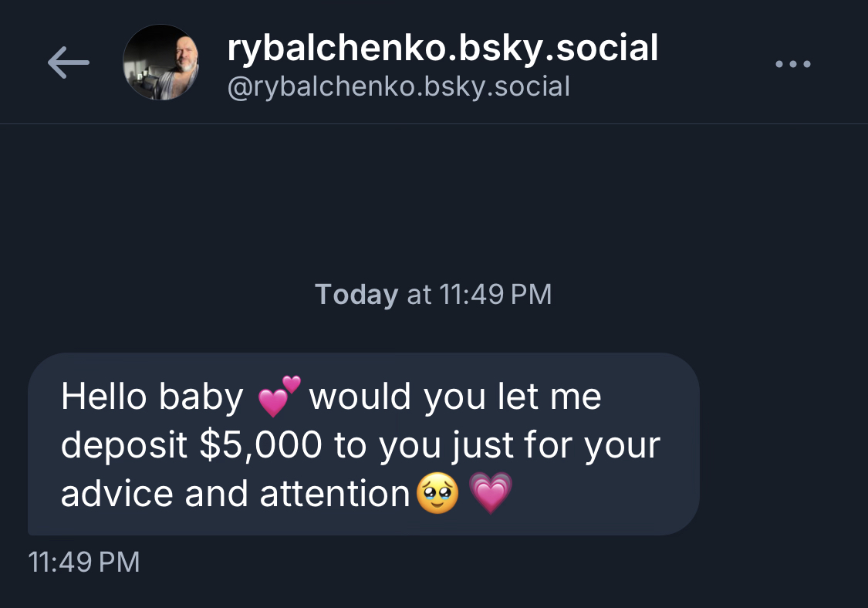Click the bold rybalchenko.bsky.social display name
Image resolution: width=868 pixels, height=608 pixels.
click(x=443, y=49)
